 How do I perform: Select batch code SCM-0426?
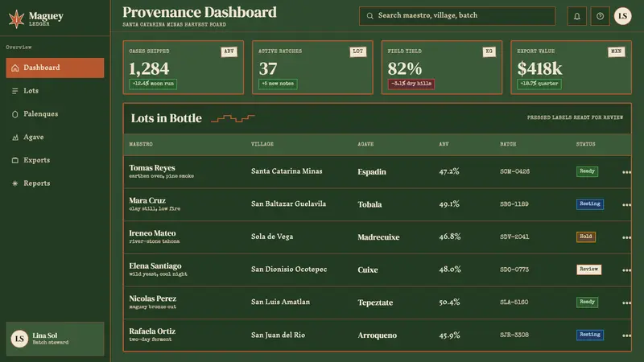coord(514,171)
